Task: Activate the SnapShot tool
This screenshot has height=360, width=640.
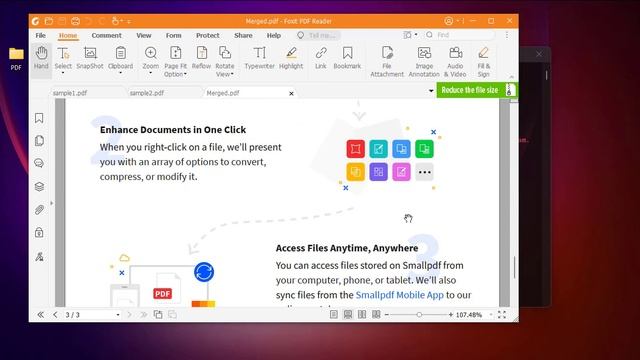Action: [90, 58]
